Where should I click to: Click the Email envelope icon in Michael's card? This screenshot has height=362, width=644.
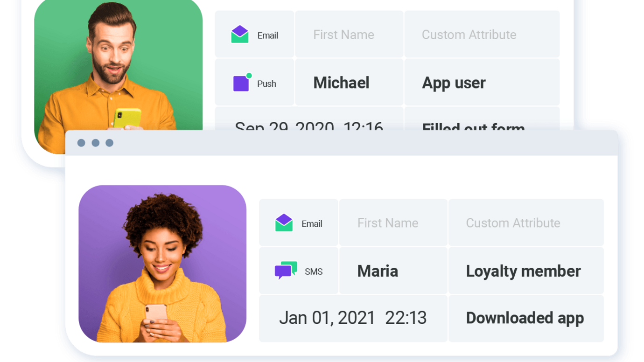tap(240, 35)
